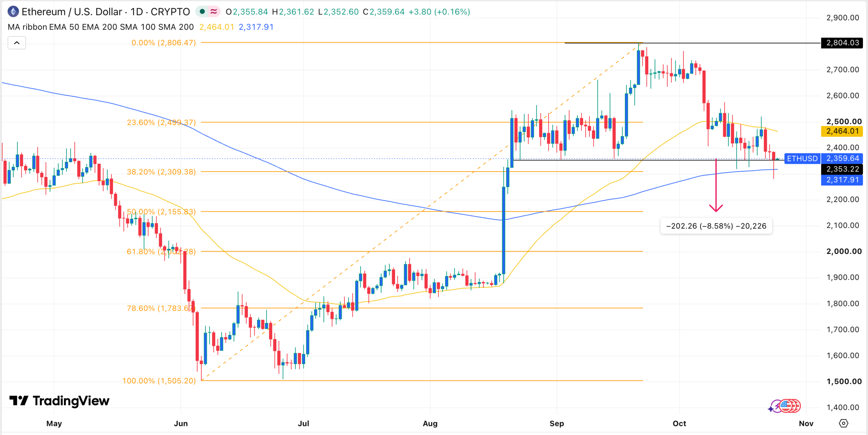Image resolution: width=868 pixels, height=435 pixels.
Task: Select the 23.60% Fib retracement label
Action: tap(161, 122)
